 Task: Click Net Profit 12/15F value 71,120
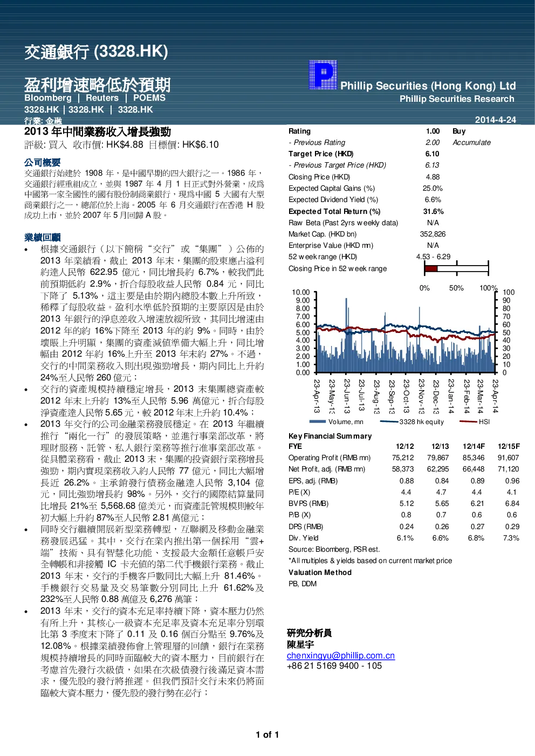click(508, 469)
